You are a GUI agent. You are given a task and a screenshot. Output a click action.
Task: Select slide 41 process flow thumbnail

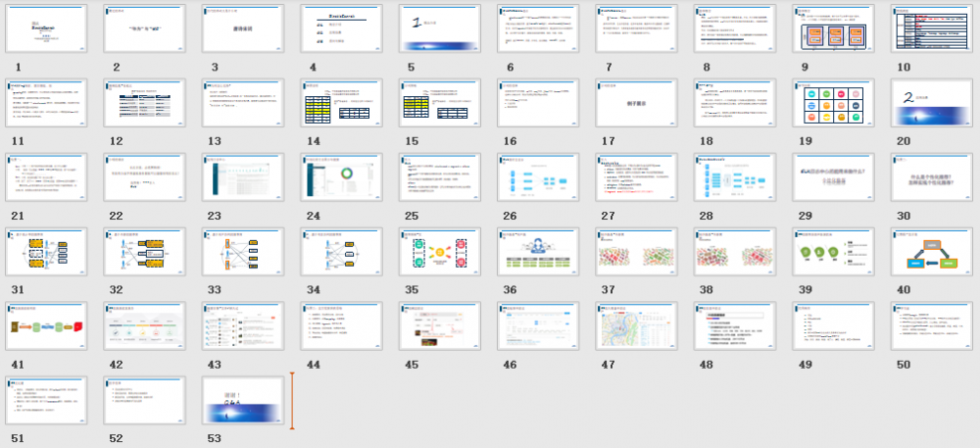[x=46, y=326]
